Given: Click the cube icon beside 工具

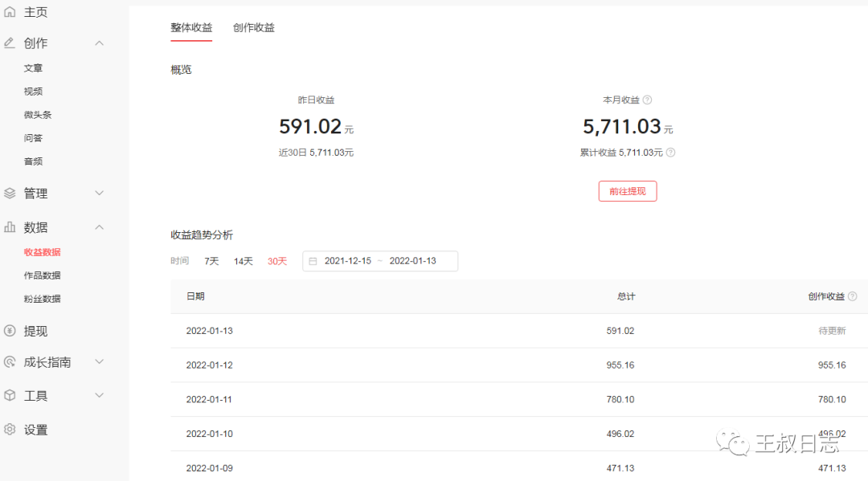Looking at the screenshot, I should (x=10, y=395).
